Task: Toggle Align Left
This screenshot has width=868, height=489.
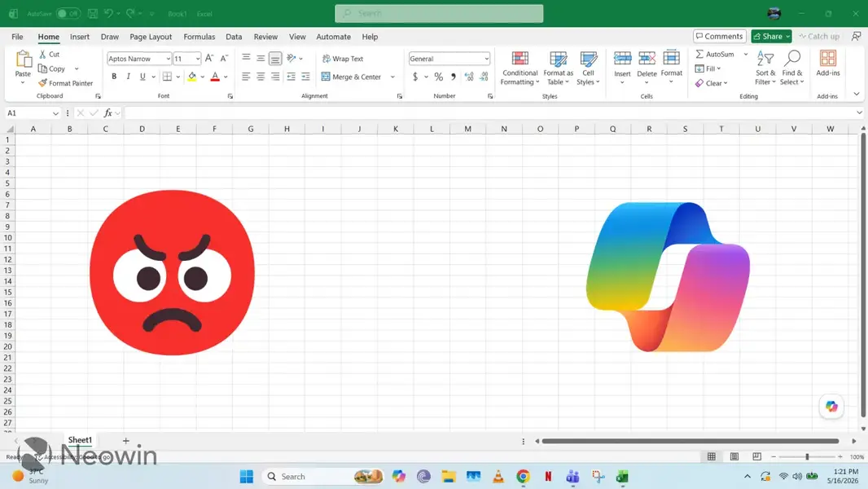Action: (x=246, y=77)
